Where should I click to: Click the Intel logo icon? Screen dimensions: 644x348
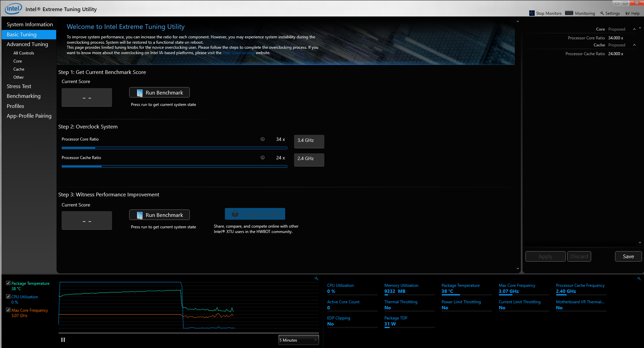point(13,9)
